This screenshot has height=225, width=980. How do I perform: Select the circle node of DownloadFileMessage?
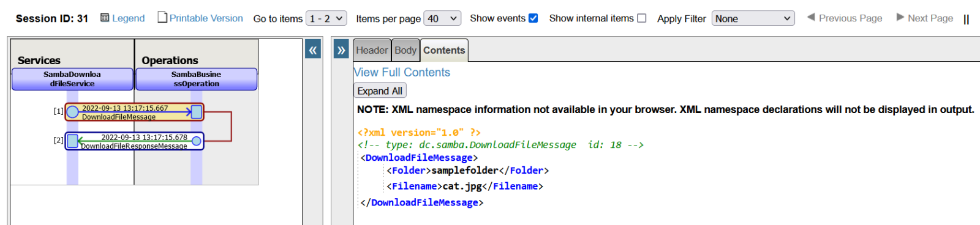pyautogui.click(x=72, y=112)
